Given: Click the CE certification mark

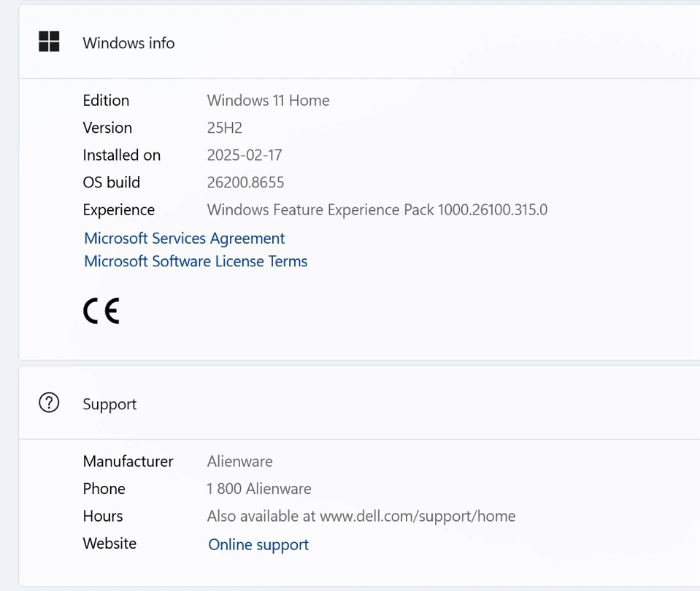Looking at the screenshot, I should click(101, 311).
